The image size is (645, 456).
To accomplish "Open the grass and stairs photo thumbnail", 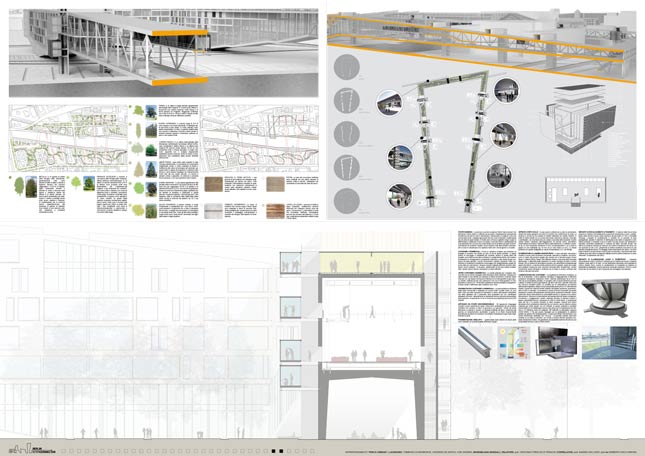I will (x=609, y=343).
